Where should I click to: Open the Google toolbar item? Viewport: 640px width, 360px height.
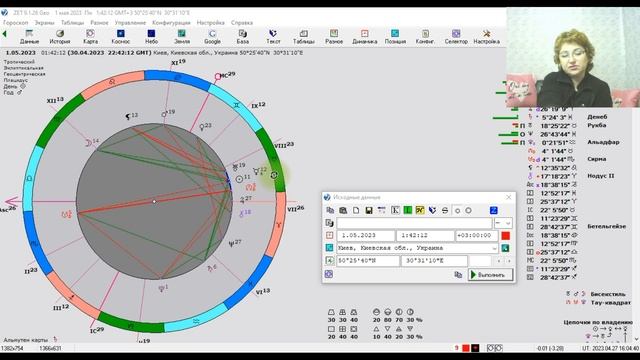(x=212, y=36)
